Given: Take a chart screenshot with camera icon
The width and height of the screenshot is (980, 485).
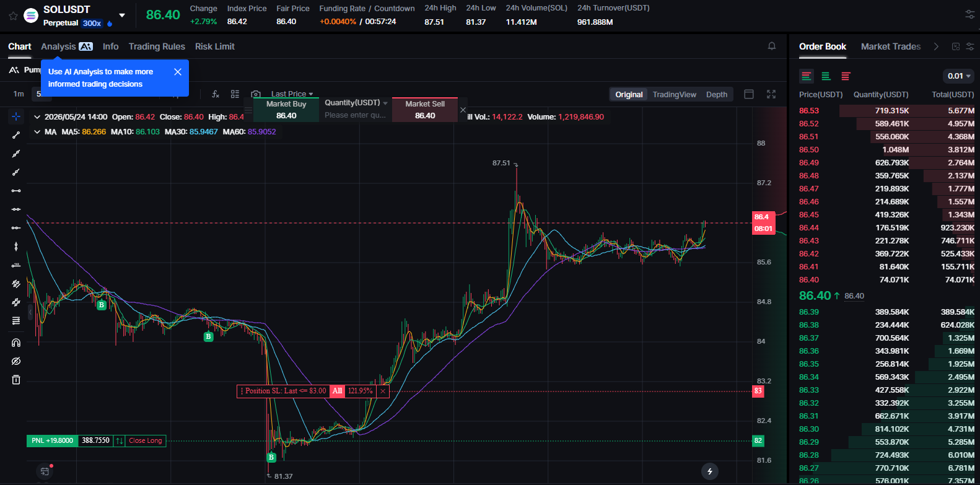Looking at the screenshot, I should point(256,94).
